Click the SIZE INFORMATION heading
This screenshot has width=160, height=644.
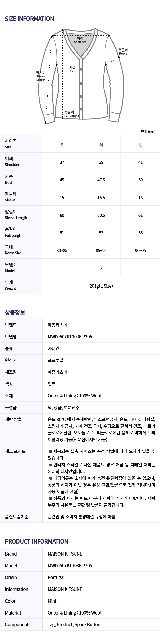click(29, 19)
